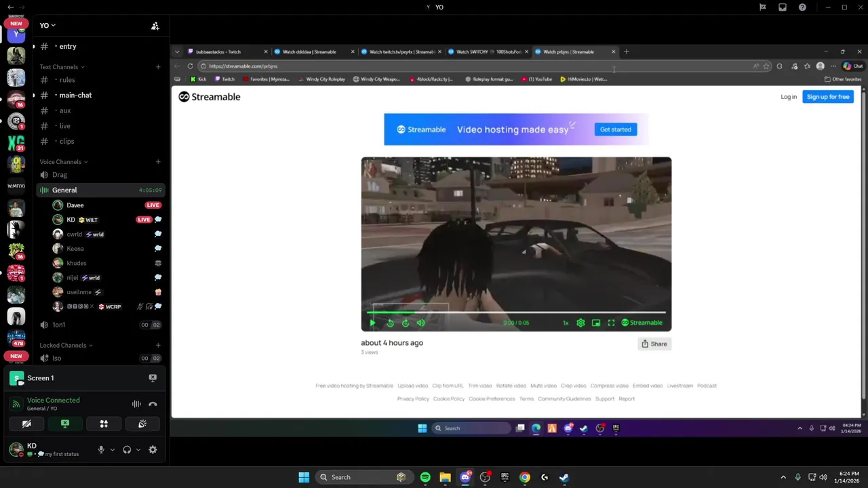
Task: Open YO server dropdown menu
Action: tap(47, 25)
